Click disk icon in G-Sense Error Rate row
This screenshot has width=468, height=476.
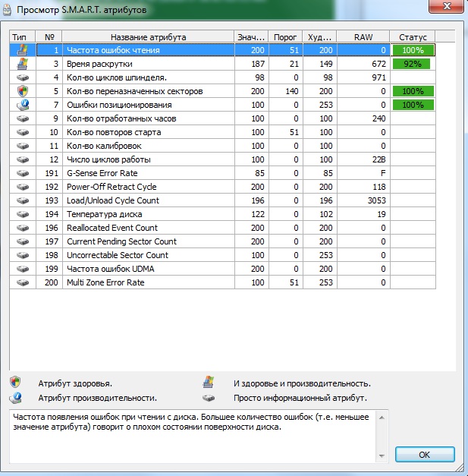pos(23,173)
